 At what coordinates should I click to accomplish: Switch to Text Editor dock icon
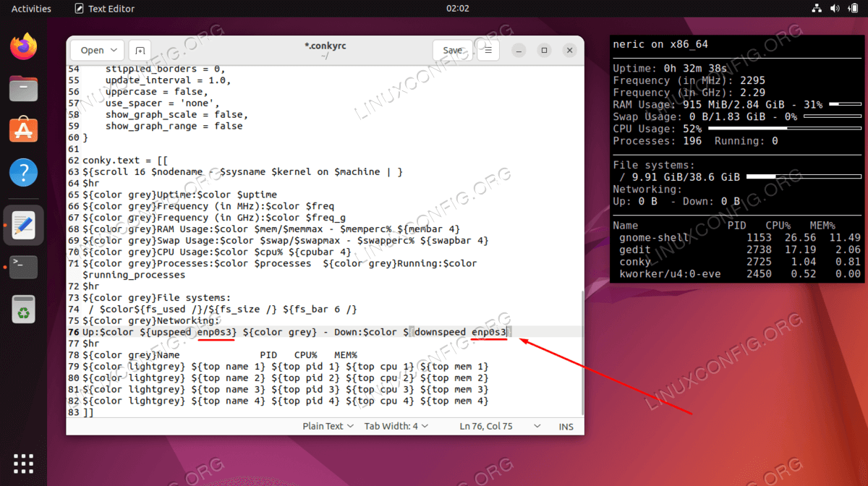23,226
